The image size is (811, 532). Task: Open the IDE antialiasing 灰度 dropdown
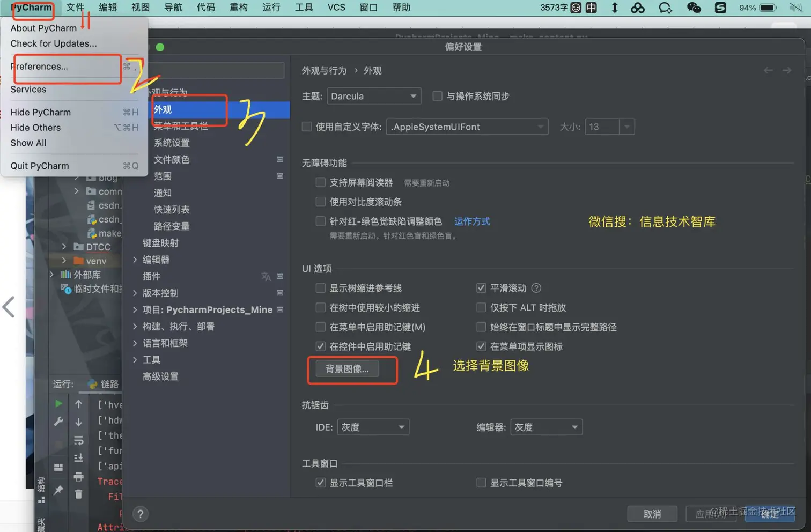pos(373,427)
